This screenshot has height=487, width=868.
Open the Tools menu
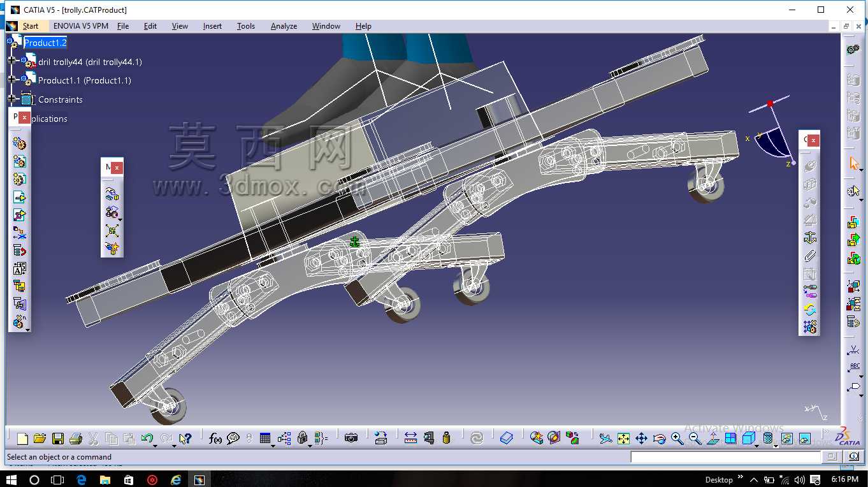point(246,26)
